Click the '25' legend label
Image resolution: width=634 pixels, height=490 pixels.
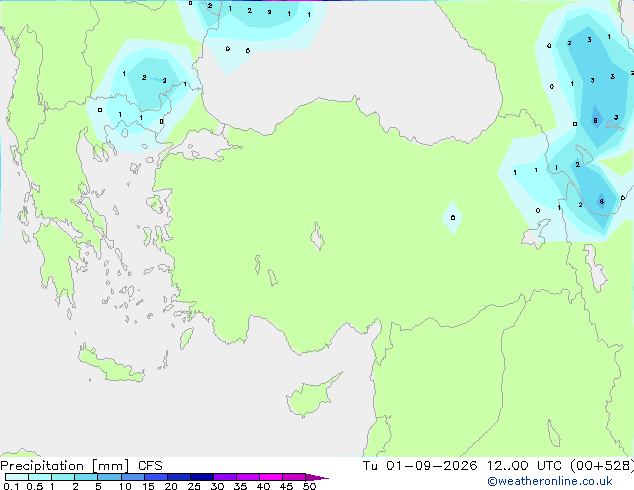(194, 486)
